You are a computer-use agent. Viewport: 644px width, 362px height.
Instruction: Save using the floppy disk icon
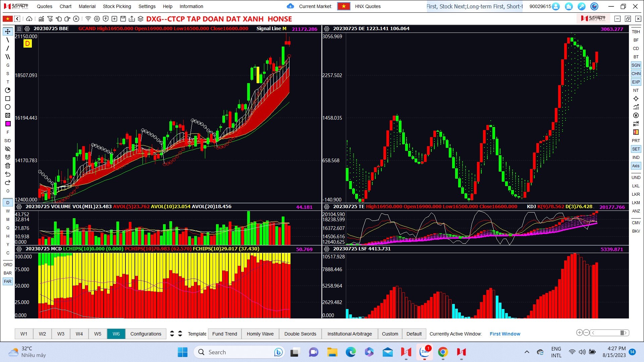tap(123, 19)
